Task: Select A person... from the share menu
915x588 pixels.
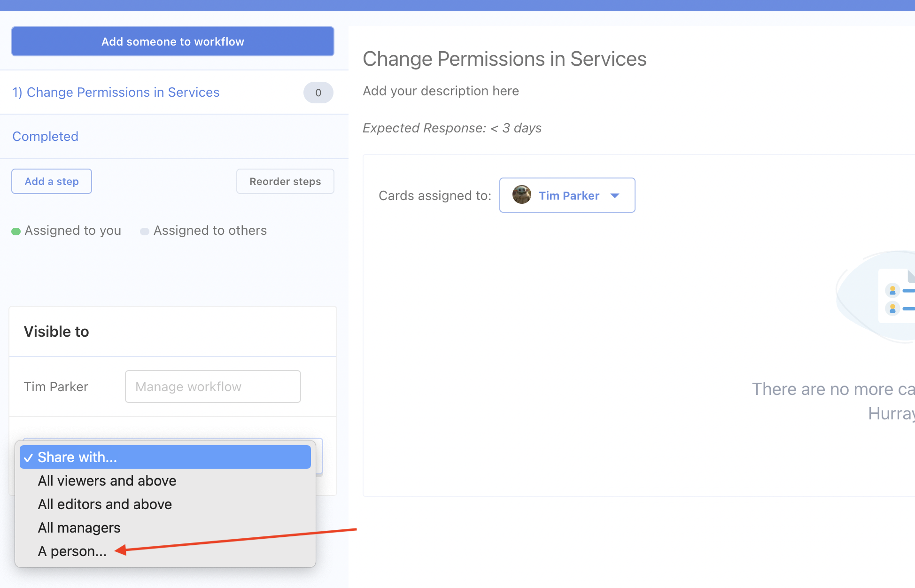Action: (72, 551)
